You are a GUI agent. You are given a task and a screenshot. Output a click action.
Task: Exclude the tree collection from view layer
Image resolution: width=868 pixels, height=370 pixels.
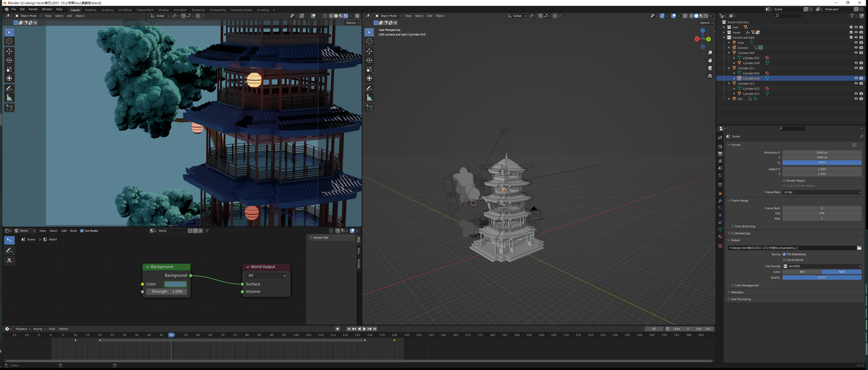coord(851,27)
